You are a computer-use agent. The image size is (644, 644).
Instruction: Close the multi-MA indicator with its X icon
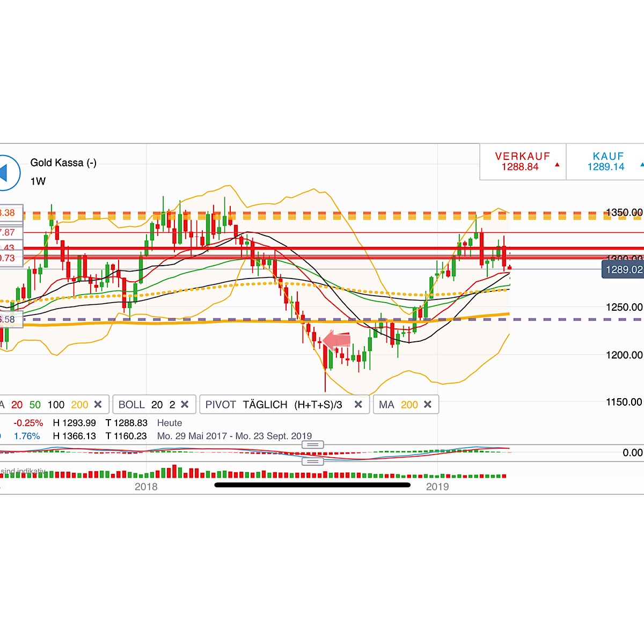point(98,404)
